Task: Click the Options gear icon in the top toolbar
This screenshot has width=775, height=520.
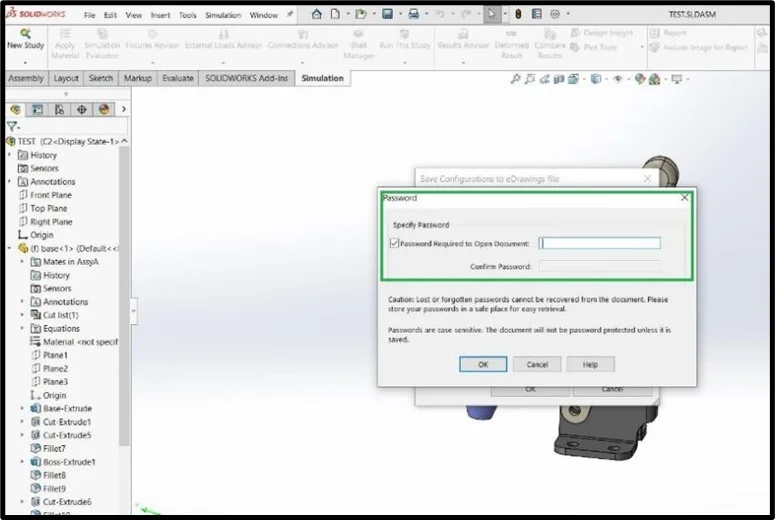Action: [555, 14]
